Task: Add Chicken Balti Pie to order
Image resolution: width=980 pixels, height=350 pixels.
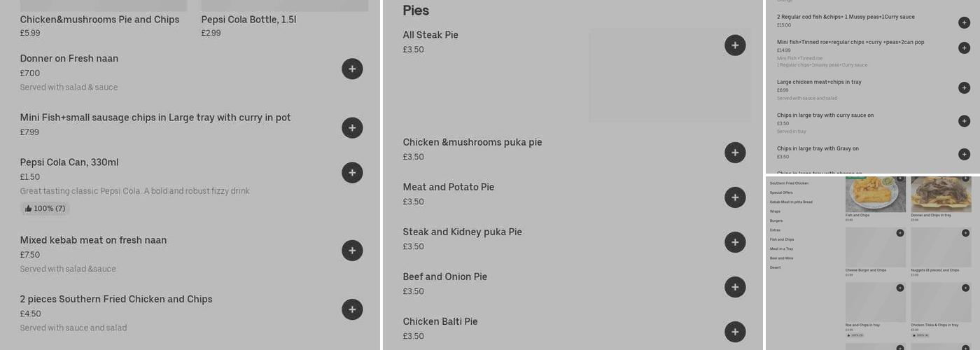Action: [x=734, y=332]
